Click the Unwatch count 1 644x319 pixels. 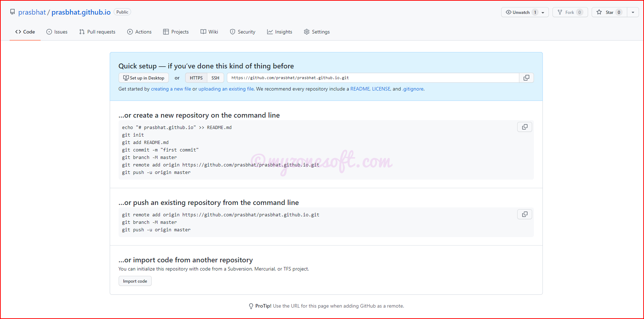click(x=535, y=12)
